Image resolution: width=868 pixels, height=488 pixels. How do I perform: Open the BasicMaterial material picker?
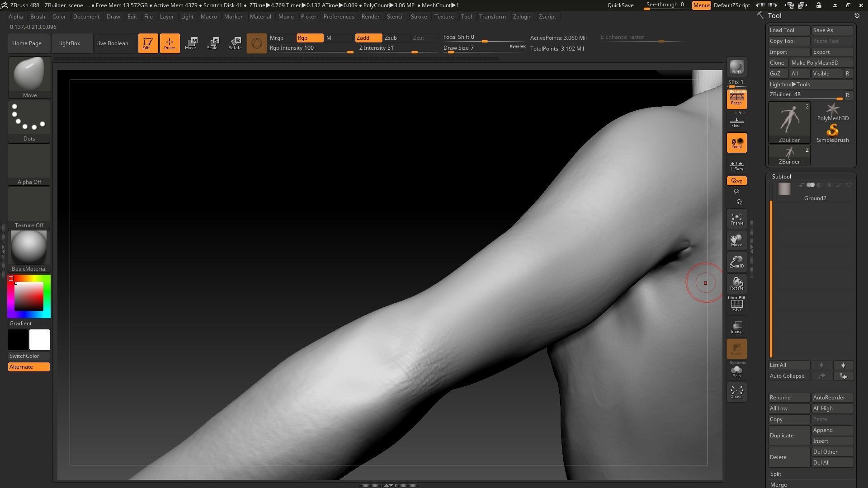pyautogui.click(x=29, y=251)
